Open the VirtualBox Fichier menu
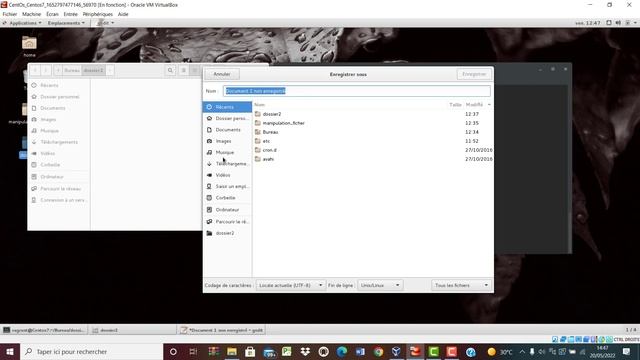640x360 pixels. pos(10,14)
